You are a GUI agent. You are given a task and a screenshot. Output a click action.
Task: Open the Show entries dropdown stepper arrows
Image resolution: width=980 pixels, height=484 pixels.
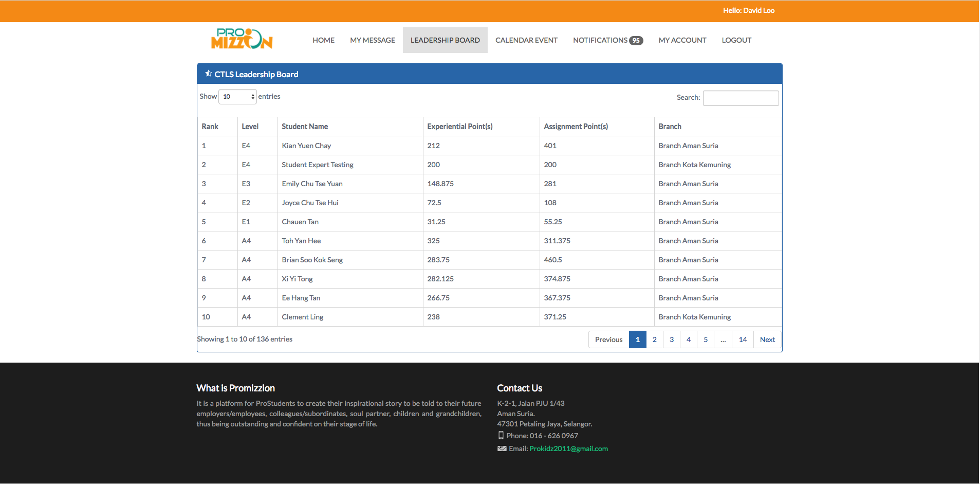pyautogui.click(x=252, y=96)
